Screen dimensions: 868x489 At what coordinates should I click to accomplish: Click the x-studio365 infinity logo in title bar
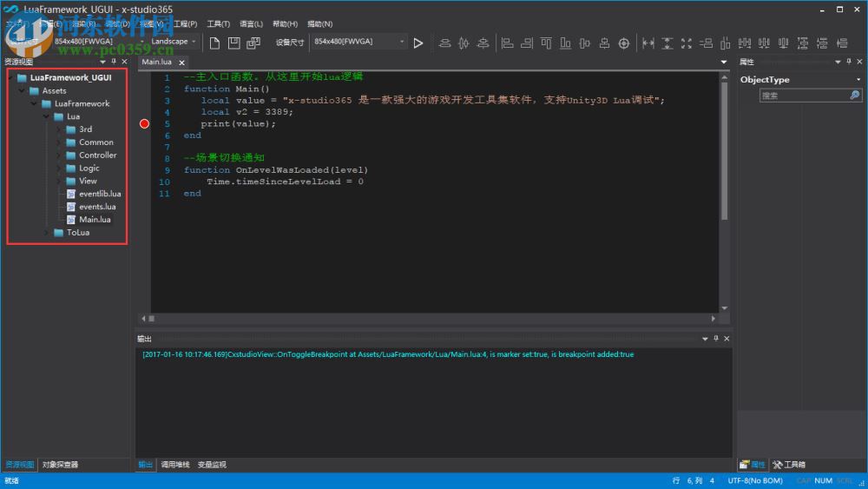point(10,9)
